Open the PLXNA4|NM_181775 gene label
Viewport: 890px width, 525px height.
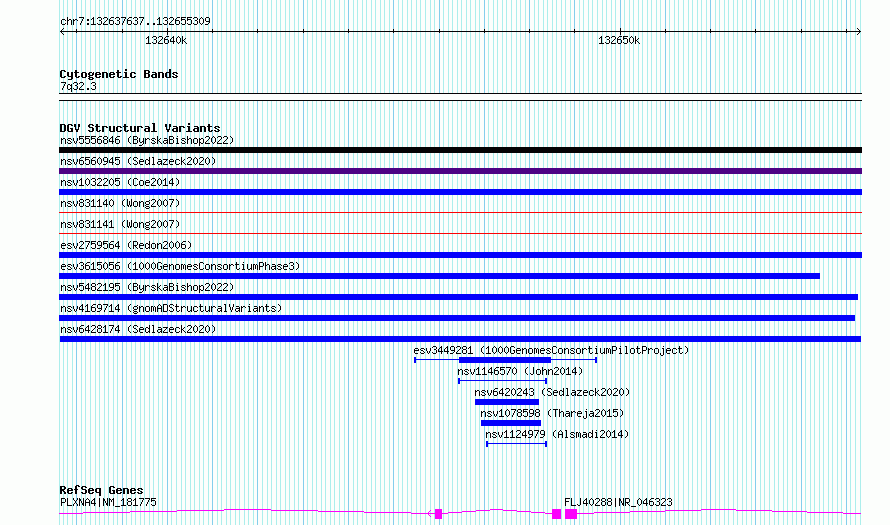tap(108, 502)
